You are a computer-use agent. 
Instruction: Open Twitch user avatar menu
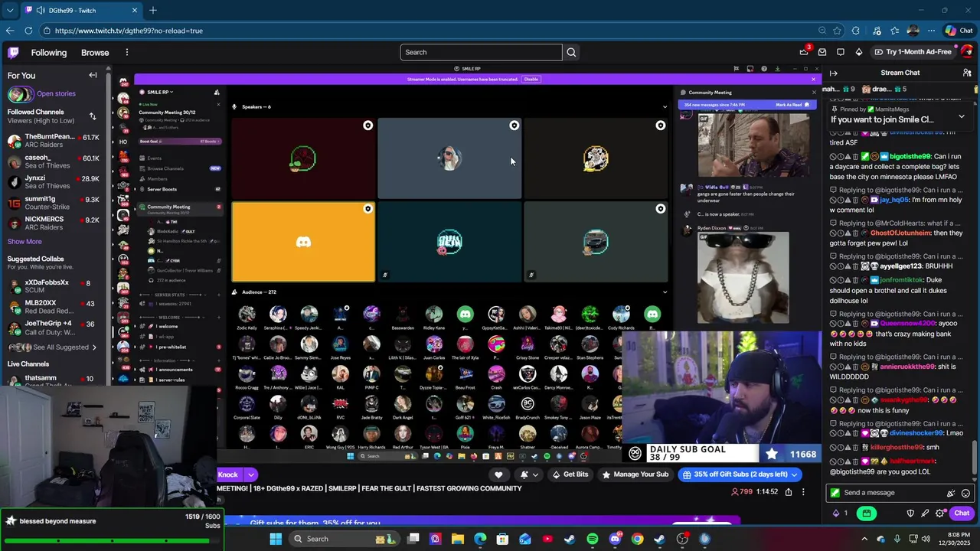[966, 52]
